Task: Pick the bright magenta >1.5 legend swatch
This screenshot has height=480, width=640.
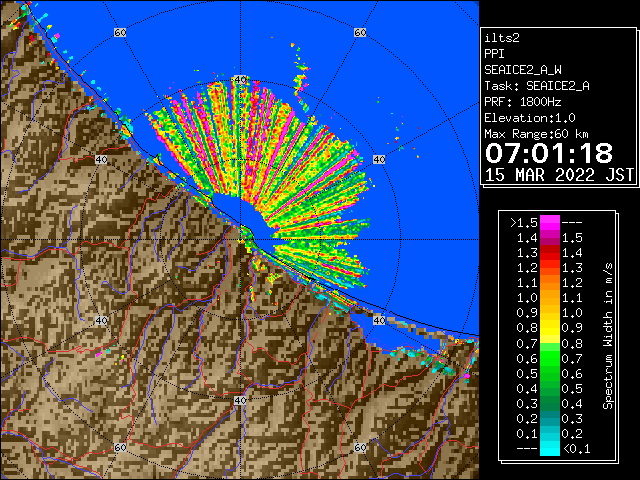Action: (x=550, y=222)
